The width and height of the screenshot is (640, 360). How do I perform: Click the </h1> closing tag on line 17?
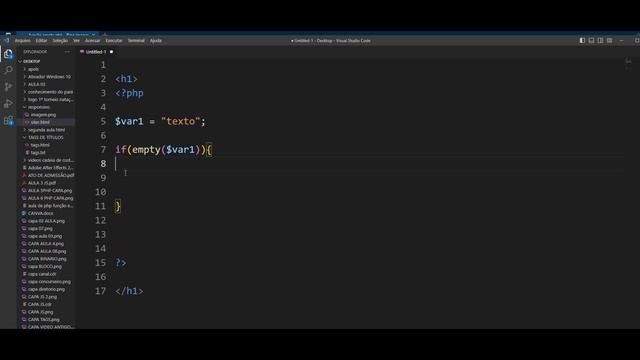129,291
